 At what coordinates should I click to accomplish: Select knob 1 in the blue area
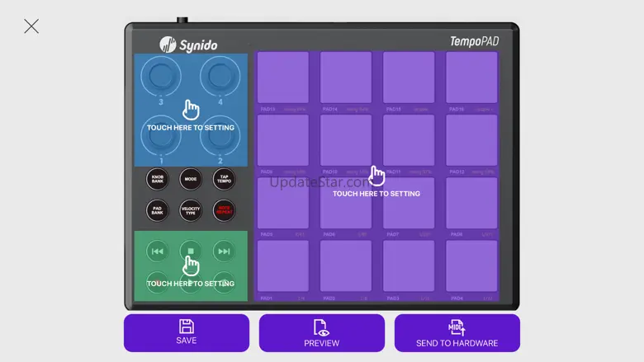tap(161, 137)
